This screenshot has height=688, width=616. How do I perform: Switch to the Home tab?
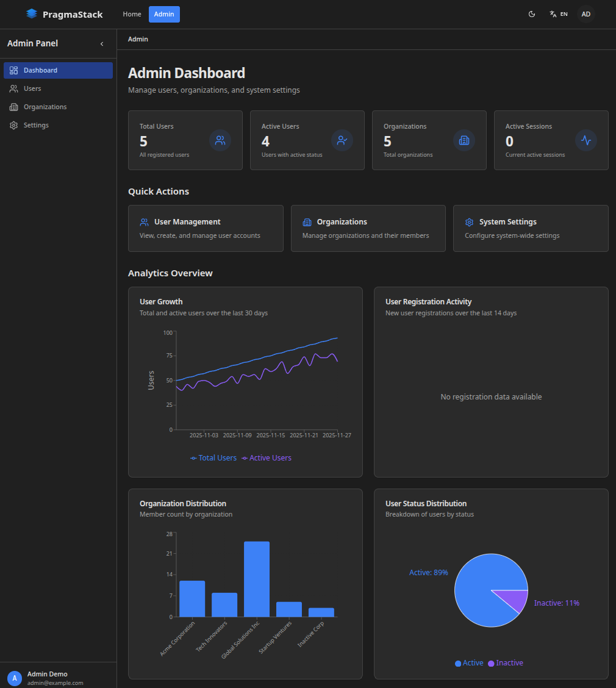click(132, 13)
